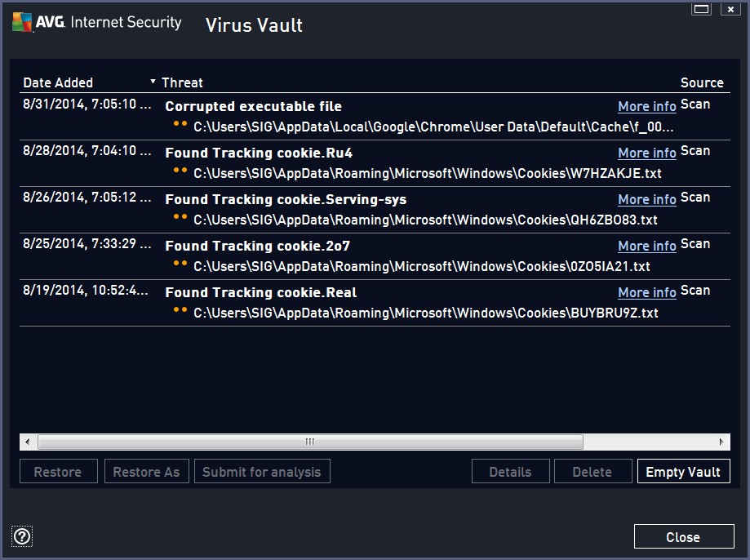Screen dimensions: 750x560
Task: Click Submit for analysis button
Action: click(262, 472)
